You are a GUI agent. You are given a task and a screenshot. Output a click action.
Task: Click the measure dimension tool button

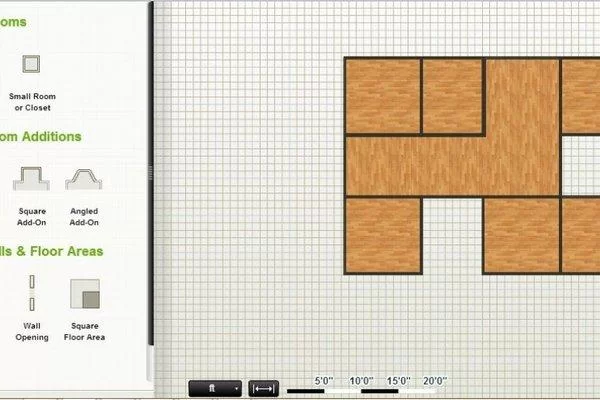[264, 389]
